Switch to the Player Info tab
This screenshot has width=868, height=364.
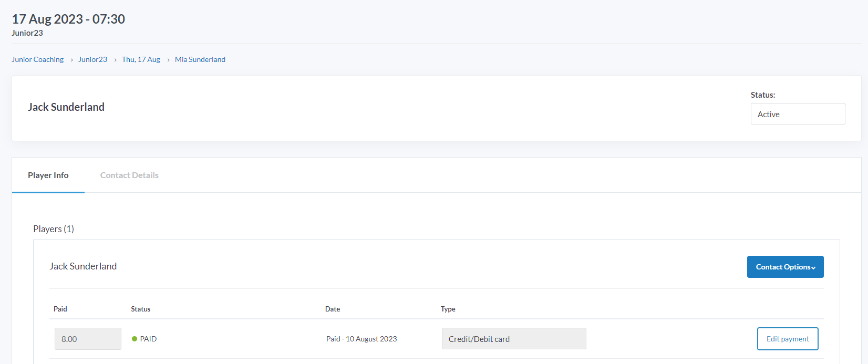point(48,175)
